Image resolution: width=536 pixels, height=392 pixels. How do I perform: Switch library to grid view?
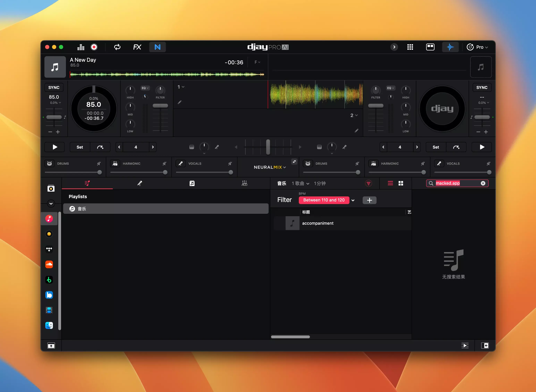401,183
